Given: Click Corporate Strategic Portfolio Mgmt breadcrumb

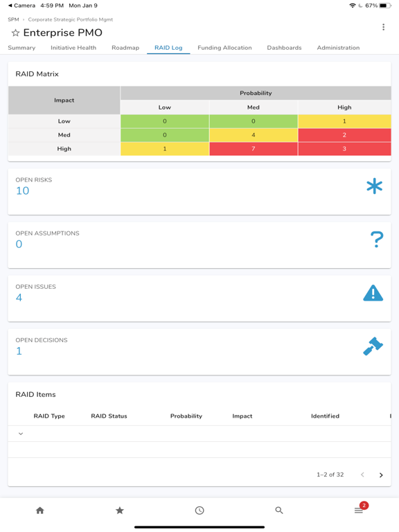Looking at the screenshot, I should pyautogui.click(x=71, y=19).
